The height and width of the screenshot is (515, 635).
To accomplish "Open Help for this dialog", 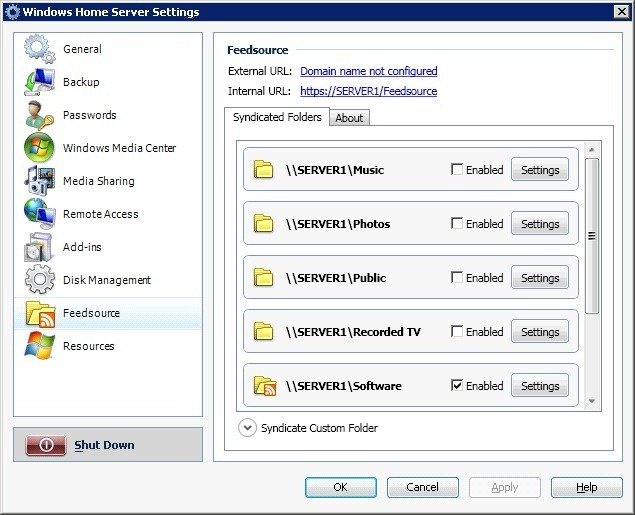I will coord(586,487).
